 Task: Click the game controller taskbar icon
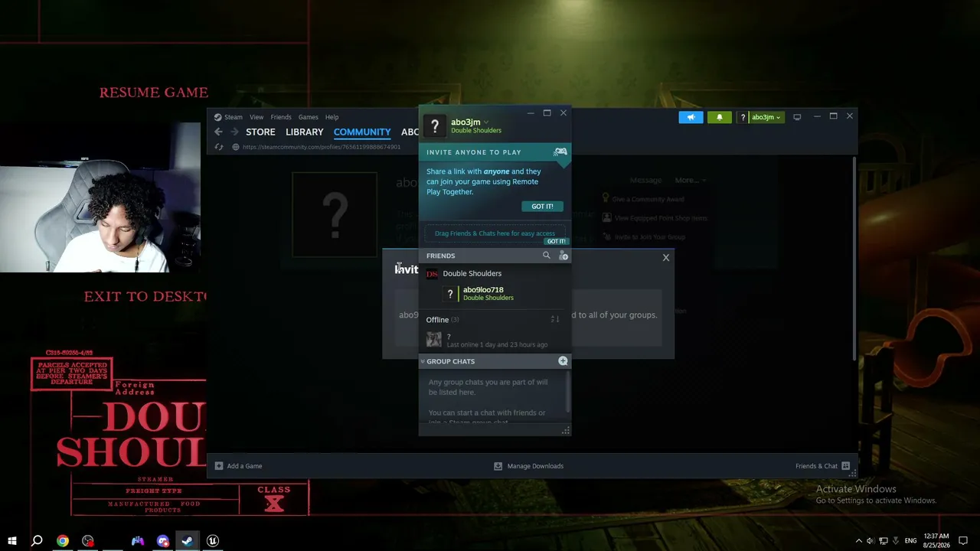pos(138,541)
